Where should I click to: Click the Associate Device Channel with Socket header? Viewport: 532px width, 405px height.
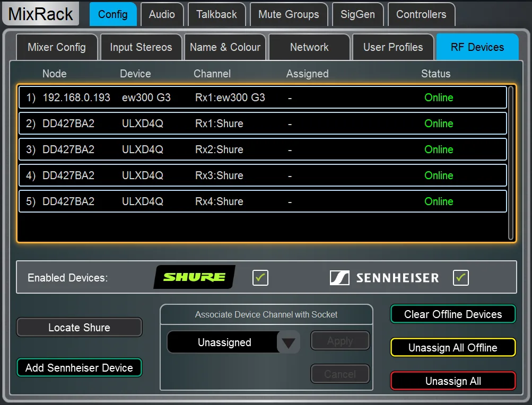coord(266,314)
